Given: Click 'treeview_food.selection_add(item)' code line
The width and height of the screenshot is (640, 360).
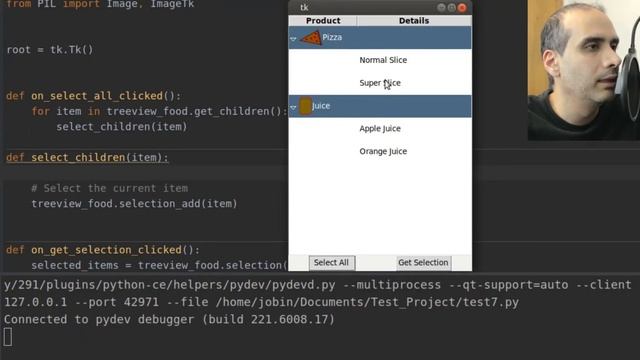Looking at the screenshot, I should (x=134, y=204).
